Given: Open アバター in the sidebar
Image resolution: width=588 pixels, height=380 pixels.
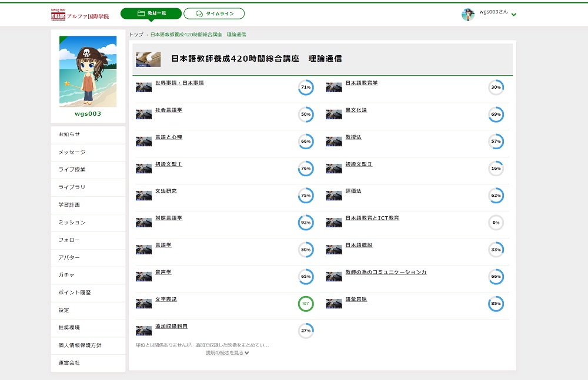Looking at the screenshot, I should click(x=88, y=257).
